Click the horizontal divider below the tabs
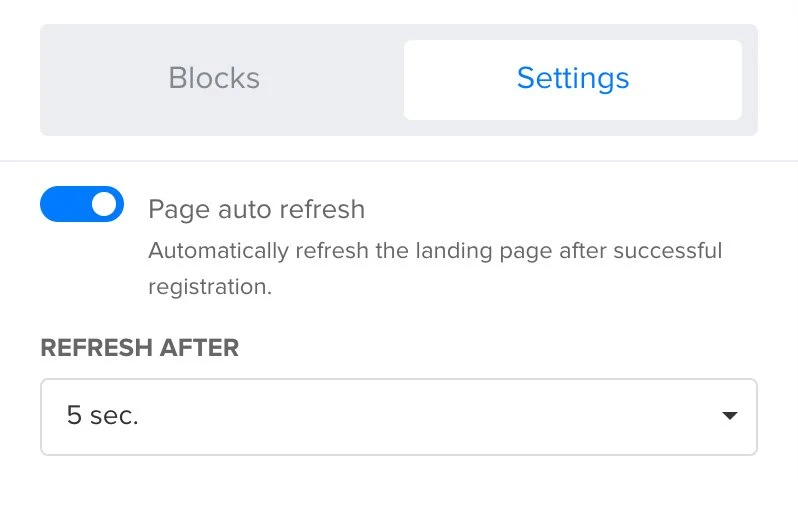Viewport: 798px width, 506px height. coord(398,161)
